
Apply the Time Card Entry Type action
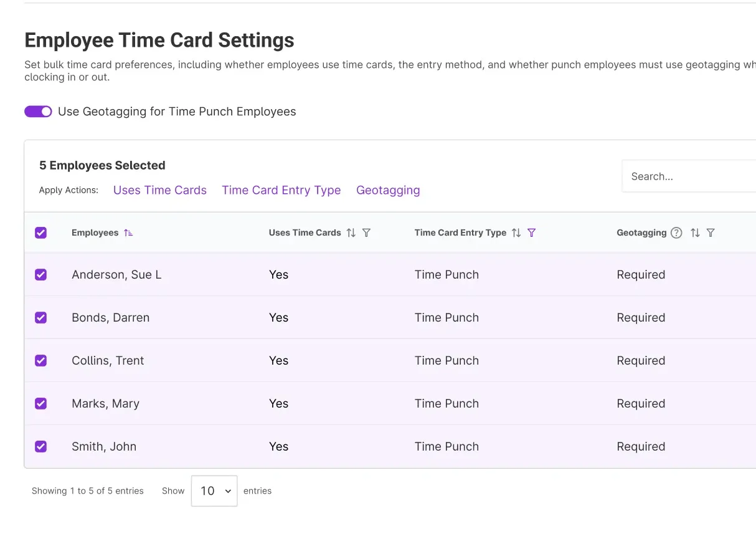click(281, 190)
